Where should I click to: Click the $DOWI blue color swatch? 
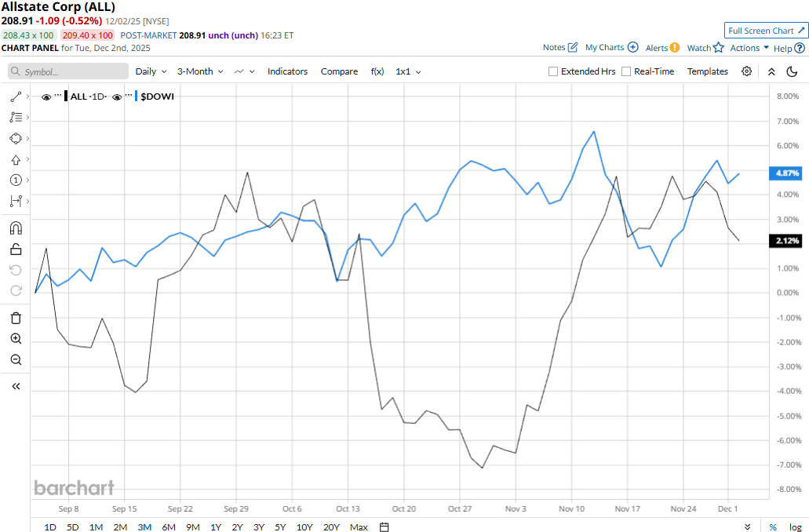[137, 97]
